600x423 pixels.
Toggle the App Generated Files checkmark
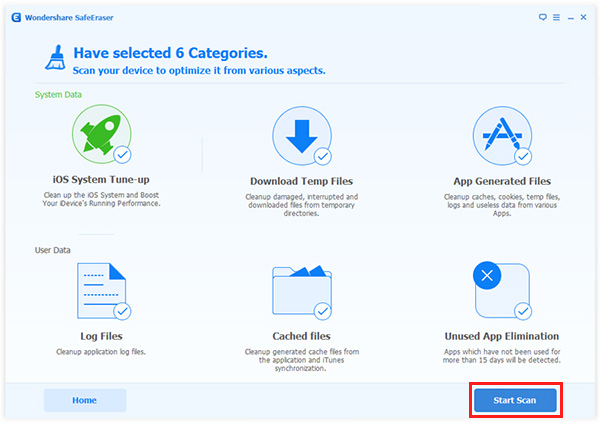tap(523, 155)
